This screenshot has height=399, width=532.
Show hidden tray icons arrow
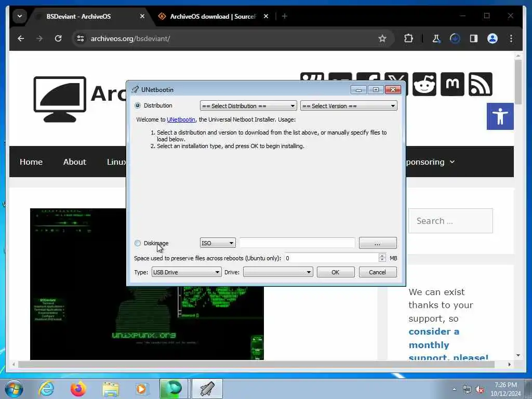pyautogui.click(x=454, y=390)
